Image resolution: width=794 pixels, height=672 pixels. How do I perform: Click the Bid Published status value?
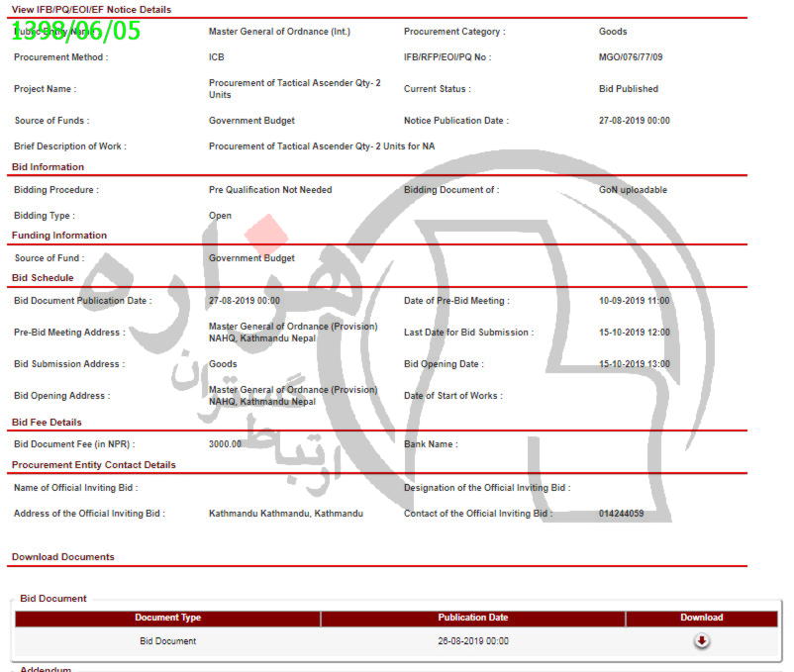(x=628, y=89)
